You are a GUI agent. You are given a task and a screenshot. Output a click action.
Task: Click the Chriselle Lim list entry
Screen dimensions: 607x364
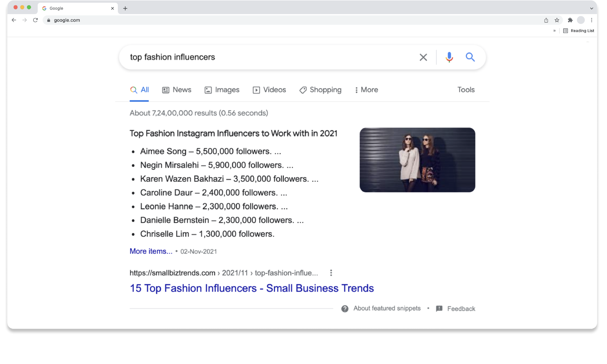point(207,234)
